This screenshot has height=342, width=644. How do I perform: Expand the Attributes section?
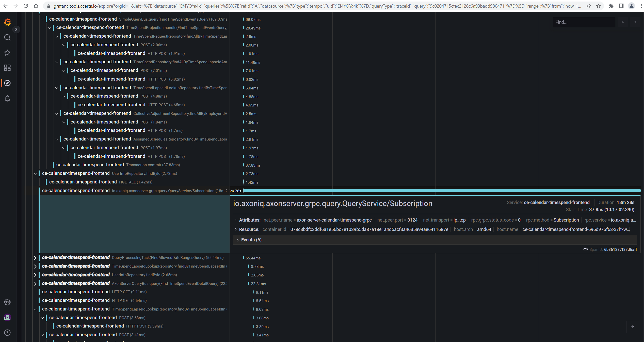tap(236, 220)
